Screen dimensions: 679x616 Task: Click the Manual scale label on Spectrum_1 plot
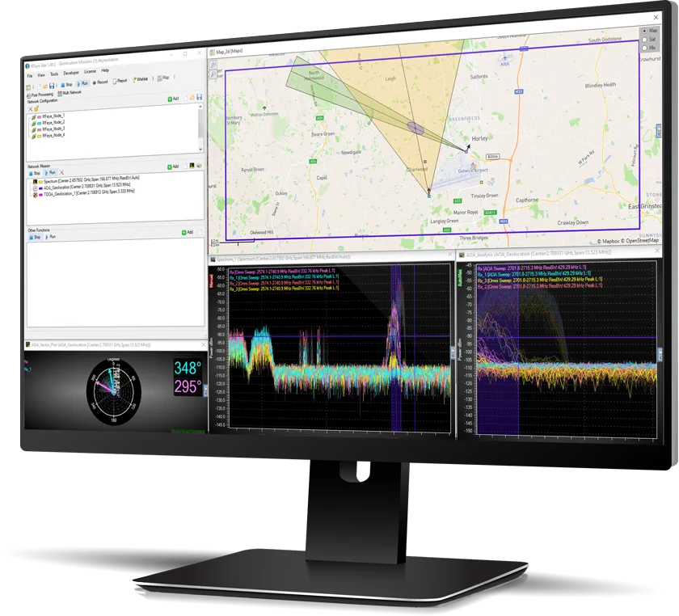[211, 281]
